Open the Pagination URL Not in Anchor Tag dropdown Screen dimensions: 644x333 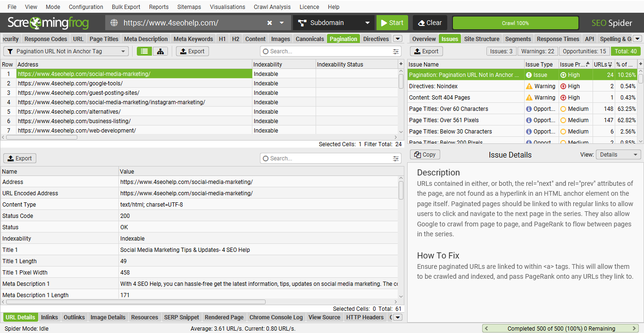coord(66,51)
